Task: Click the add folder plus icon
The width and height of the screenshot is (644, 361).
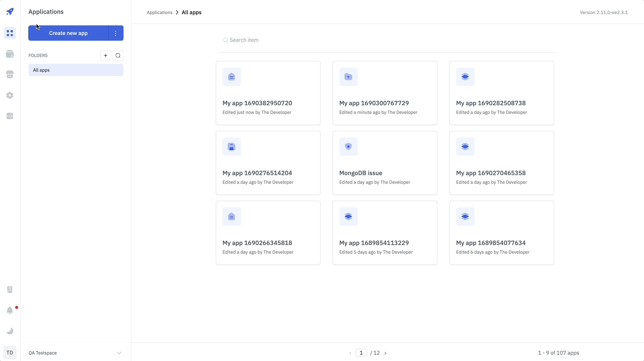Action: [106, 55]
